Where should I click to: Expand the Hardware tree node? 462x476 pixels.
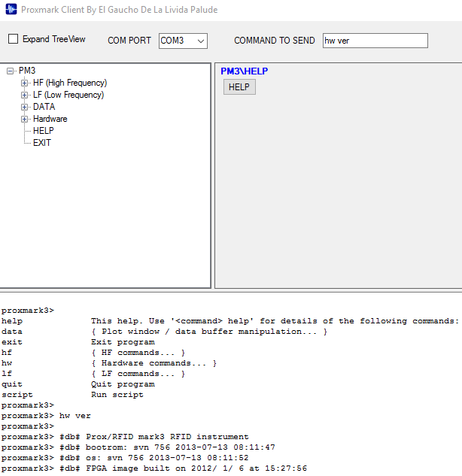click(x=24, y=119)
